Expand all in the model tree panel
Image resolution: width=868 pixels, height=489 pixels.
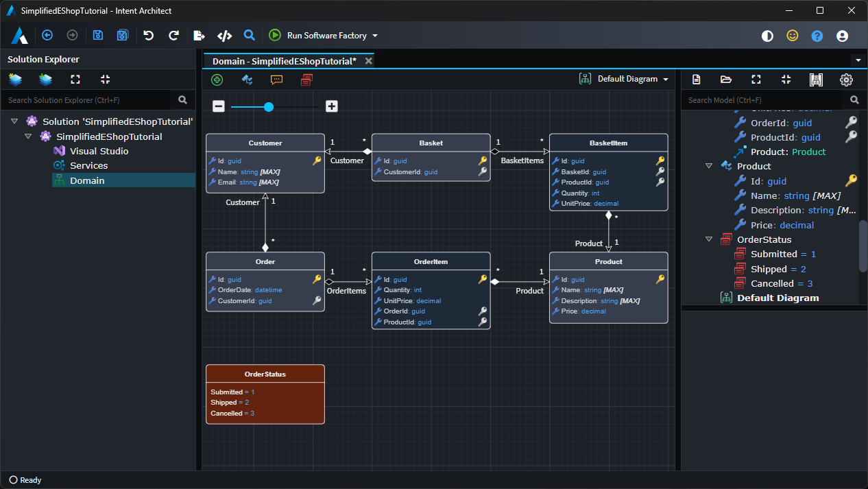pyautogui.click(x=756, y=80)
